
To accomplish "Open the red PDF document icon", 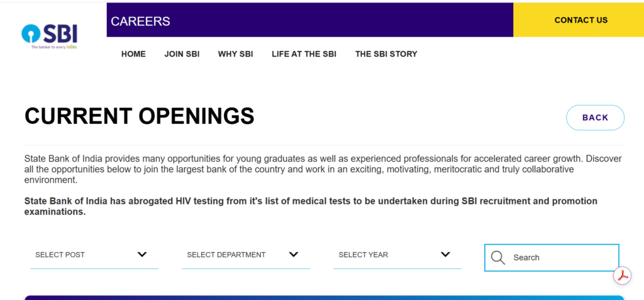I will click(x=623, y=276).
